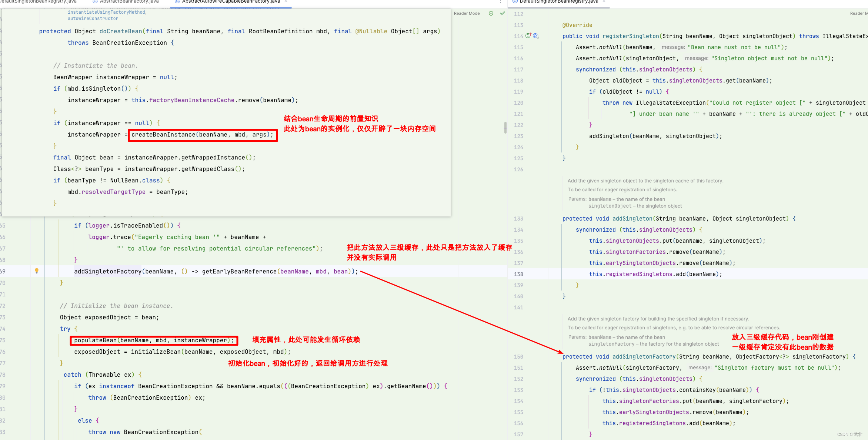This screenshot has width=868, height=440.
Task: Click the @Nullable annotation in doCreateBean signature
Action: (x=371, y=31)
